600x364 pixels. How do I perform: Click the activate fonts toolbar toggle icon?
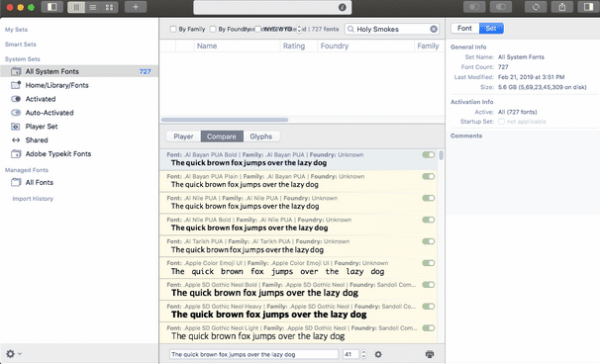[501, 7]
